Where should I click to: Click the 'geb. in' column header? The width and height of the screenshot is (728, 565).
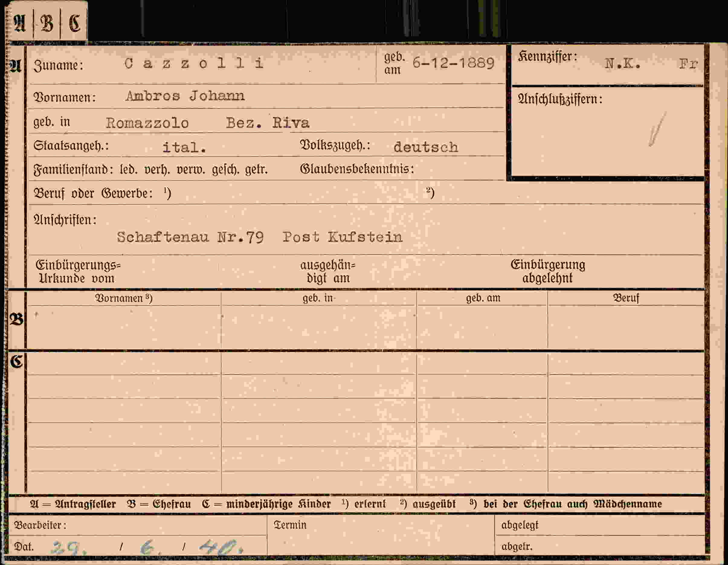tap(318, 298)
